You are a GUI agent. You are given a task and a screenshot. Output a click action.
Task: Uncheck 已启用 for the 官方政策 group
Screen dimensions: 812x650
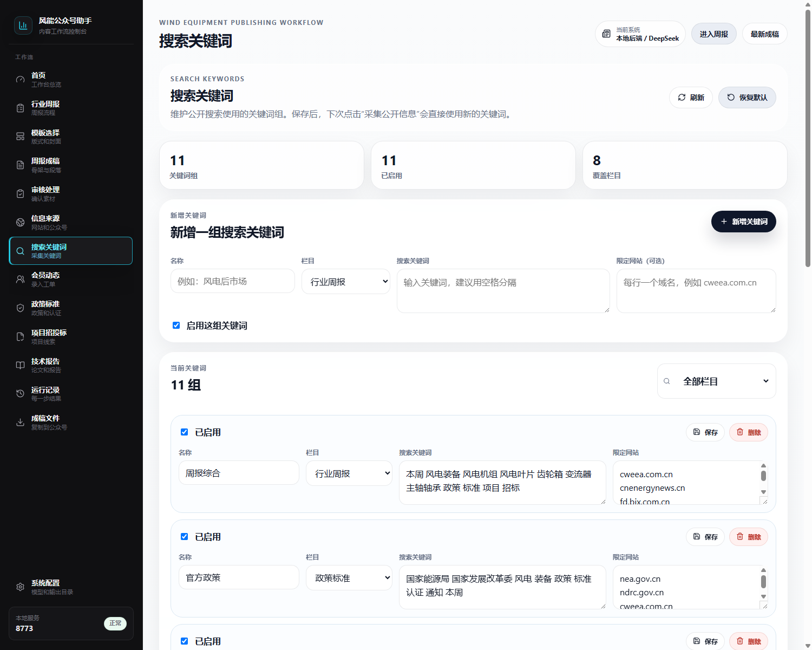[x=184, y=537]
